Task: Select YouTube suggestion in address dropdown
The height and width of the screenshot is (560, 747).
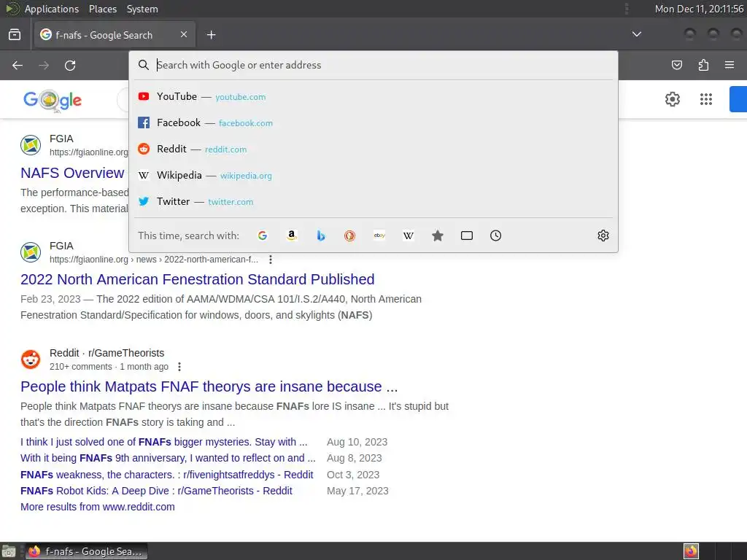Action: (373, 97)
